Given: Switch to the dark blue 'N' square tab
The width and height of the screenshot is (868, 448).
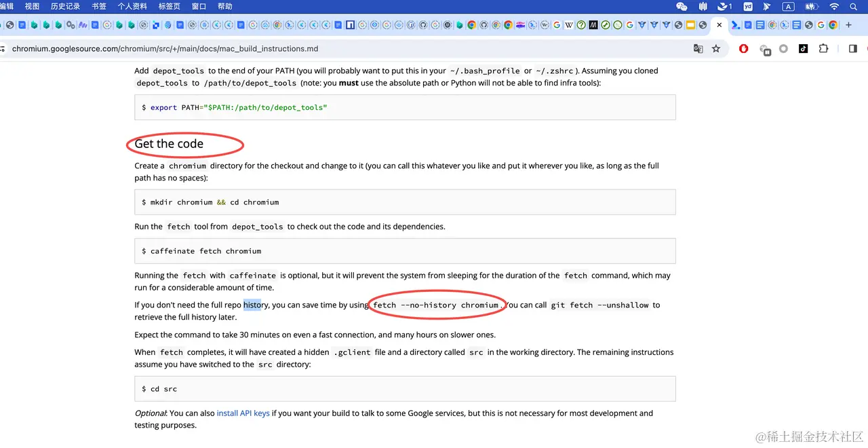Looking at the screenshot, I should [x=350, y=25].
